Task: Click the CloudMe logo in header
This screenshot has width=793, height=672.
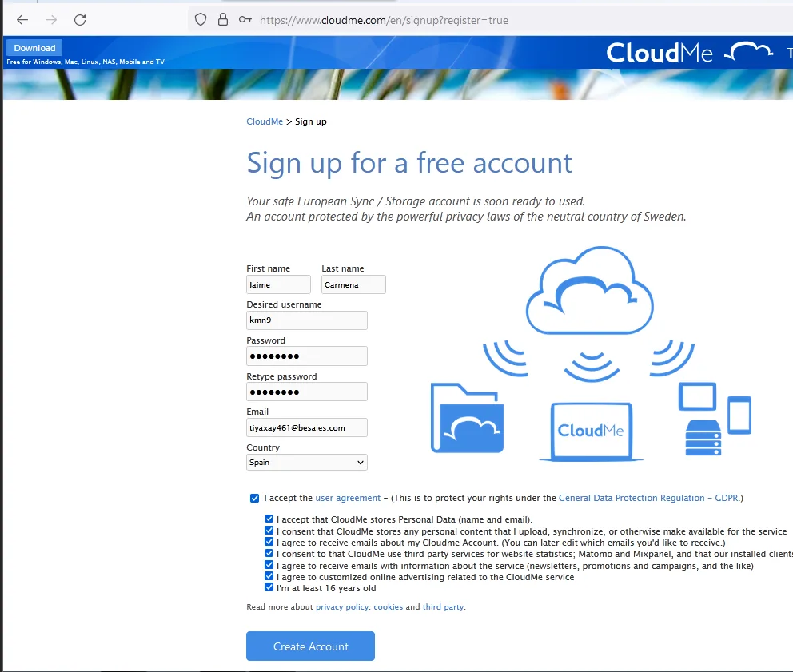Action: 689,52
